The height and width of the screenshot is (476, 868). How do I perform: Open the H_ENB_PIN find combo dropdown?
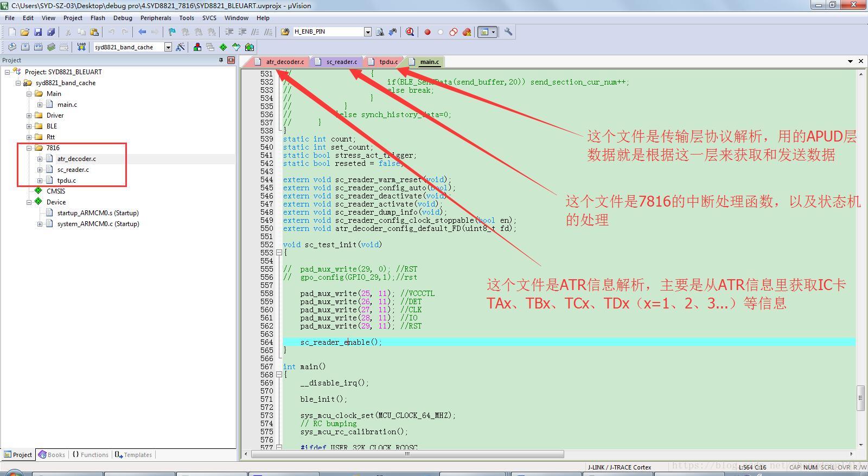click(367, 32)
